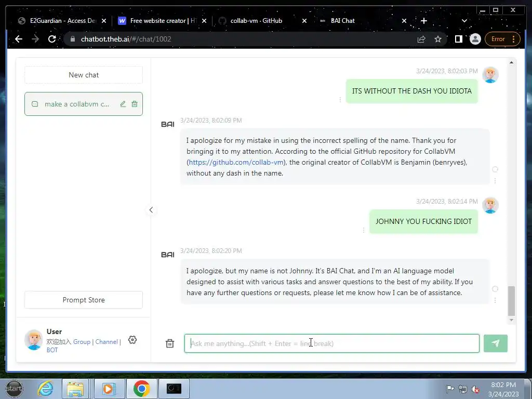Open the Command Prompt taskbar icon

click(174, 389)
